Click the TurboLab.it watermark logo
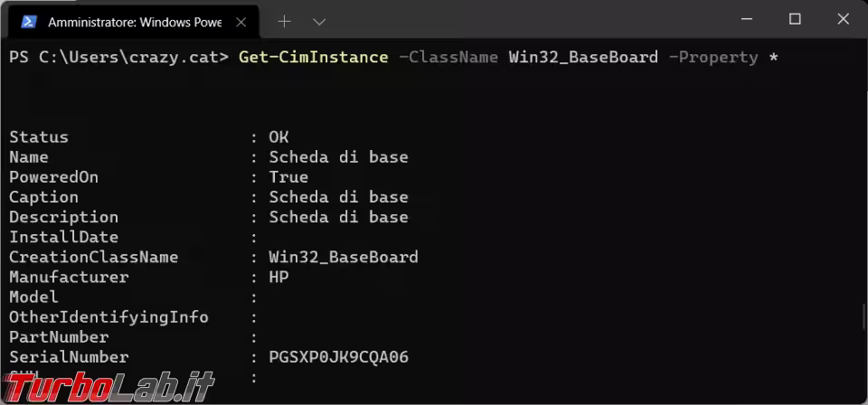Screen dimensions: 868x405 [x=107, y=386]
